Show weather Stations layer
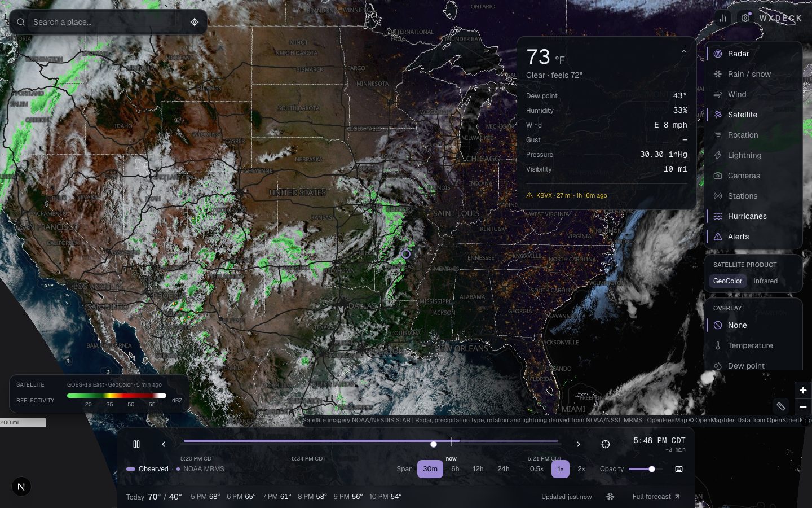812x508 pixels. (753, 196)
